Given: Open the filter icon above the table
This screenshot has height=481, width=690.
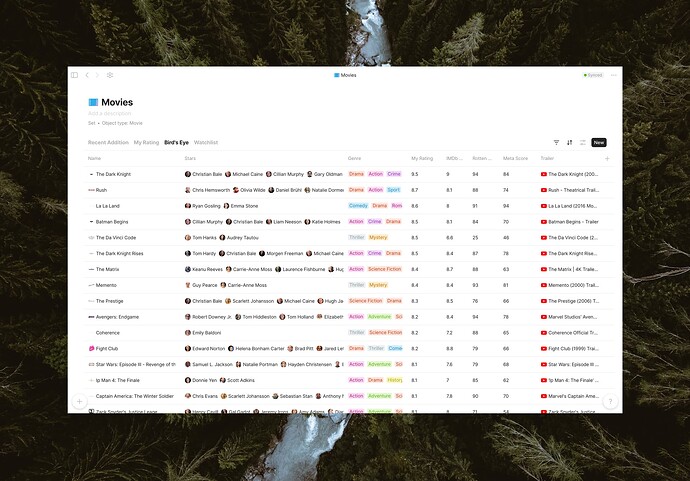Looking at the screenshot, I should click(x=556, y=143).
